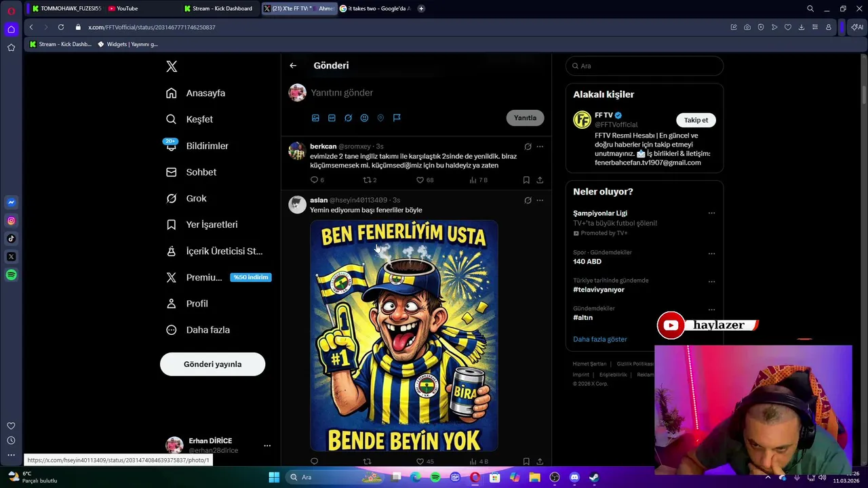Click flag icon in reply toolbar
Screen dimensions: 868x488
pyautogui.click(x=397, y=118)
